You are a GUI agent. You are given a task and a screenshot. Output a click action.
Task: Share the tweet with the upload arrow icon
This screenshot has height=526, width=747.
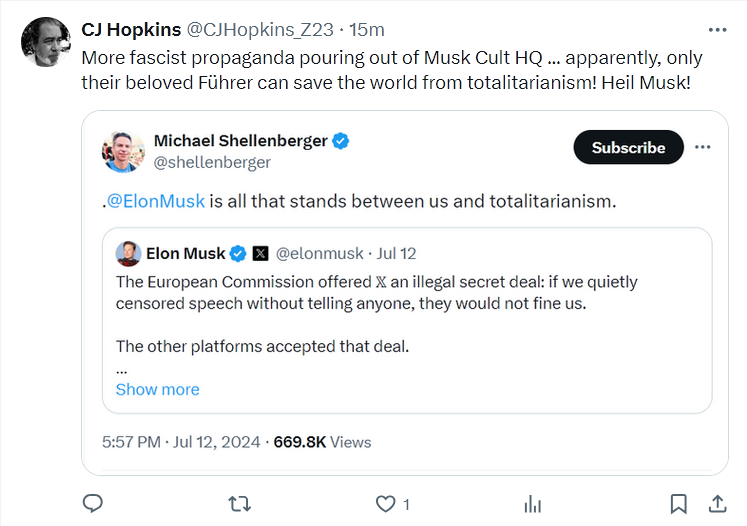pos(717,503)
